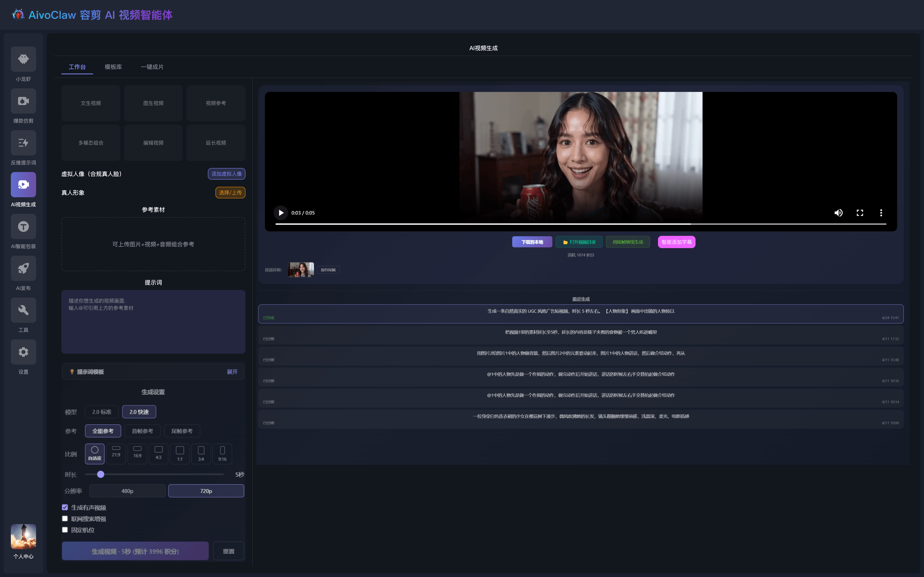Open the AI发布 rocket icon
Screen dimensions: 924x577
tap(23, 268)
